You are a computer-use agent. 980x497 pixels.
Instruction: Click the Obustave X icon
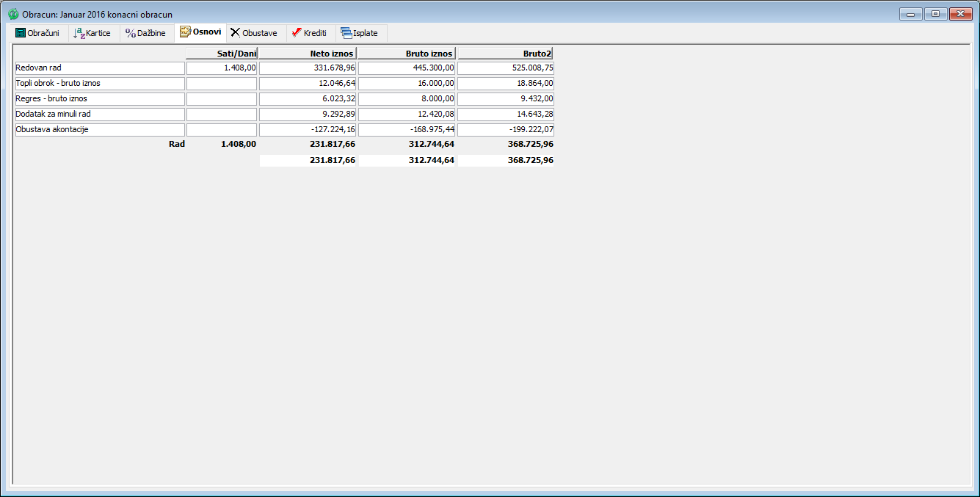coord(235,33)
